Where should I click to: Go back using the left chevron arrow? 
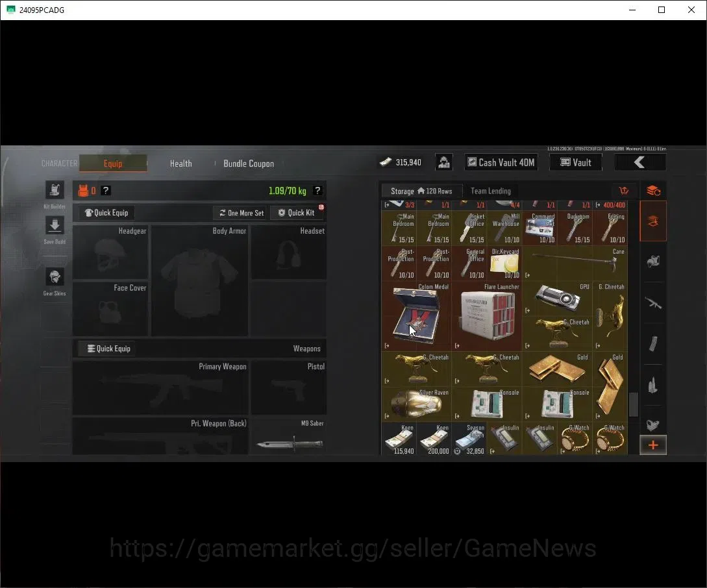click(640, 162)
